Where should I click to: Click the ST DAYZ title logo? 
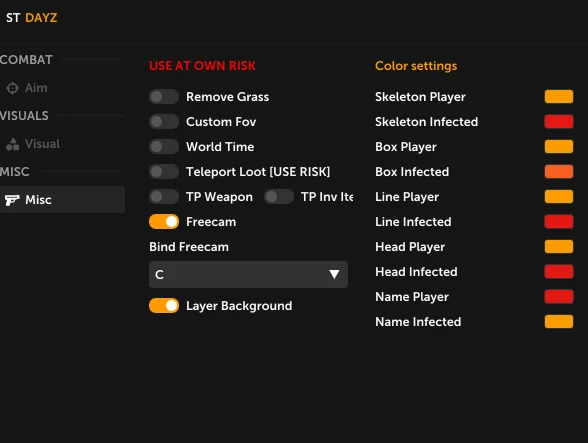32,18
